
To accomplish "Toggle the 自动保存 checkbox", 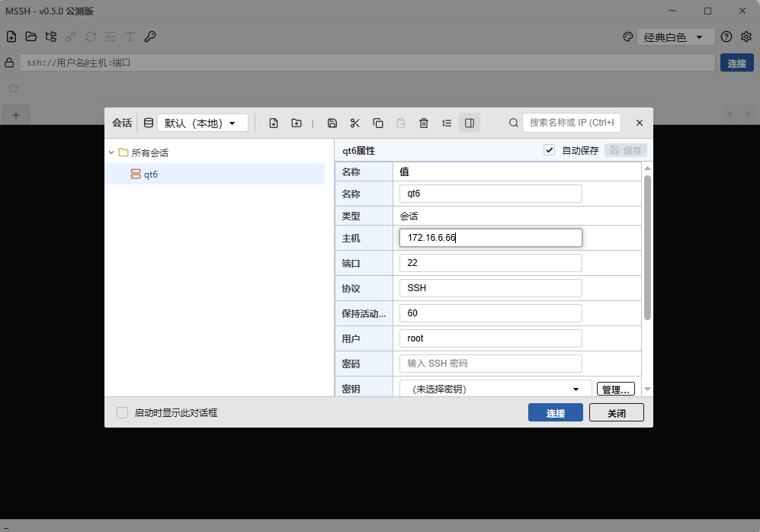I will [549, 150].
